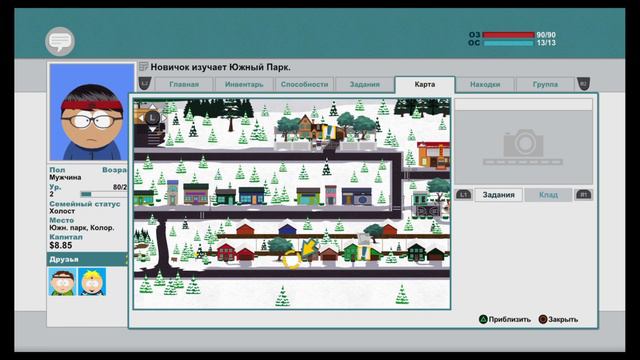
Task: Select quest marker on the green house
Action: tap(363, 253)
